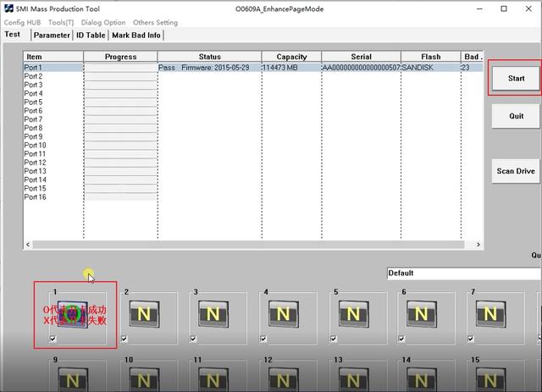Toggle the checkbox under port 6
Viewport: 542px width, 392px height.
401,339
